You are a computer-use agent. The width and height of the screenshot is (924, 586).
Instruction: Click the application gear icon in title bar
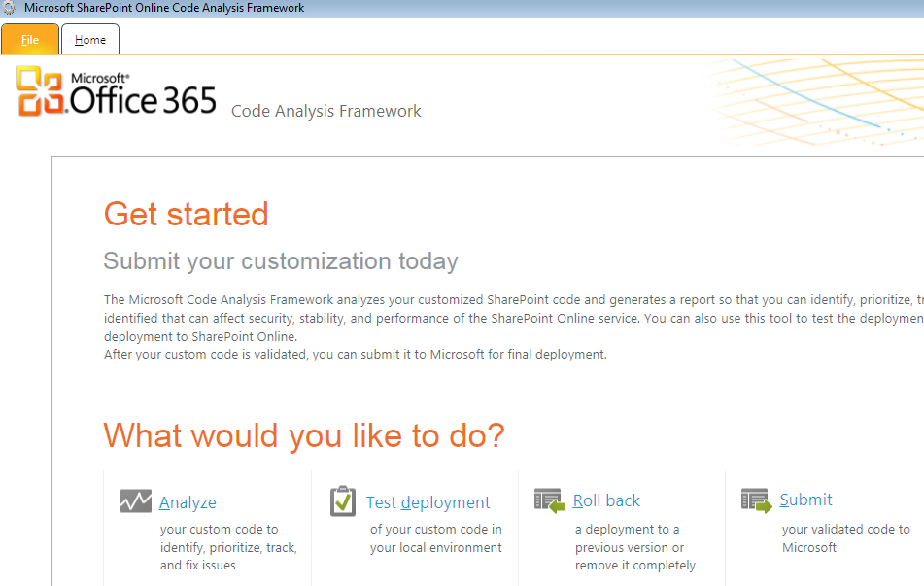point(9,8)
